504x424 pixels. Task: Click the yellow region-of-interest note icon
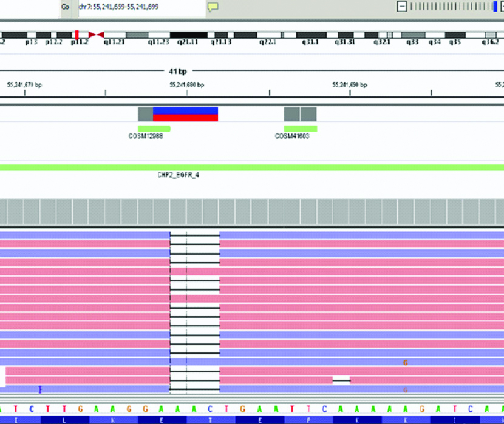point(213,7)
